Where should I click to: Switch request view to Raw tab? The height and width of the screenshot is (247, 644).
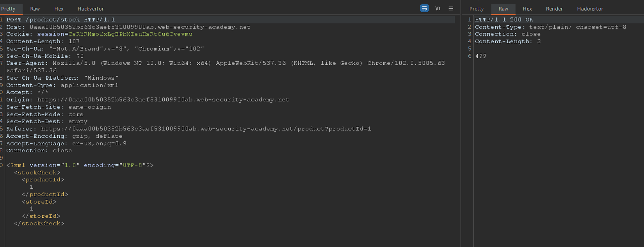coord(35,9)
